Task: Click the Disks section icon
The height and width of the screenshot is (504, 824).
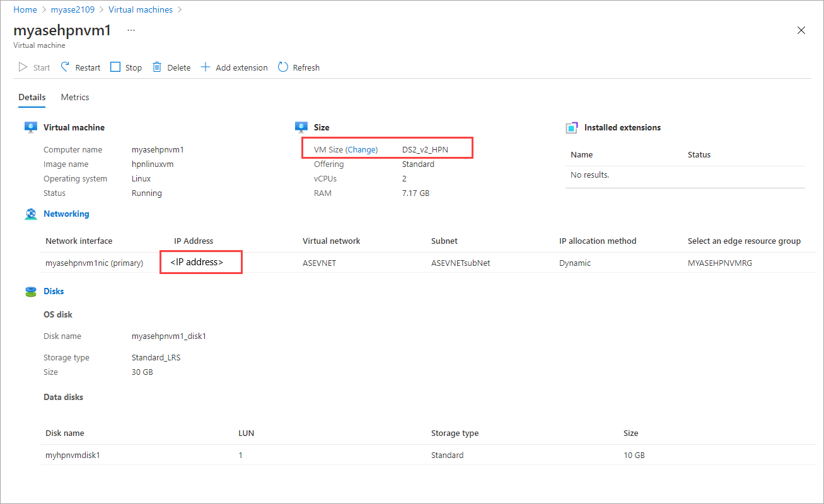Action: pyautogui.click(x=31, y=292)
